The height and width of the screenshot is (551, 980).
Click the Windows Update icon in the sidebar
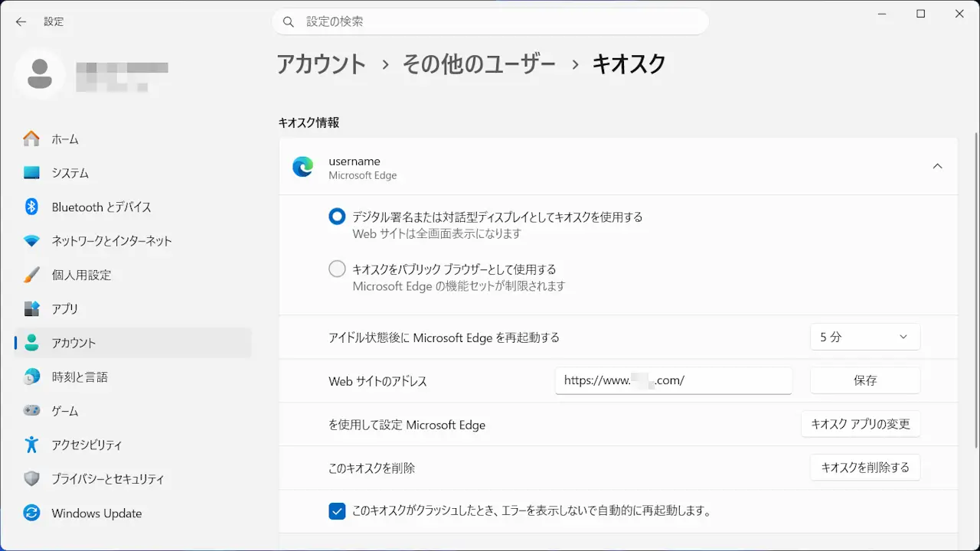click(31, 513)
